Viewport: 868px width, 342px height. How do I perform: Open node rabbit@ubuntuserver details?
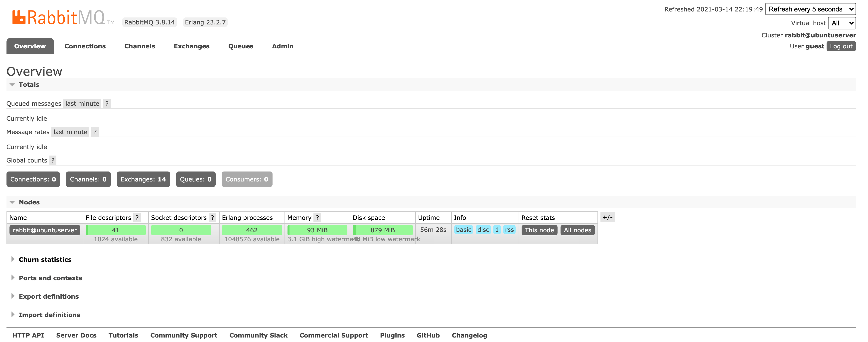pos(45,230)
